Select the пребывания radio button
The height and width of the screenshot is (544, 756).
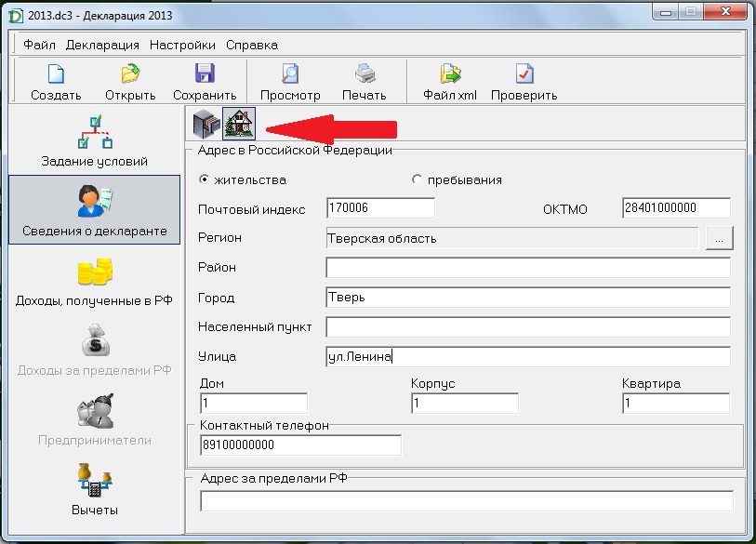pyautogui.click(x=417, y=179)
